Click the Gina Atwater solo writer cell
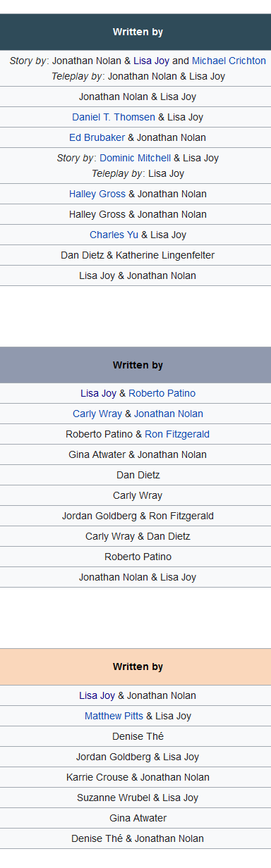This screenshot has width=271, height=868. click(x=135, y=818)
